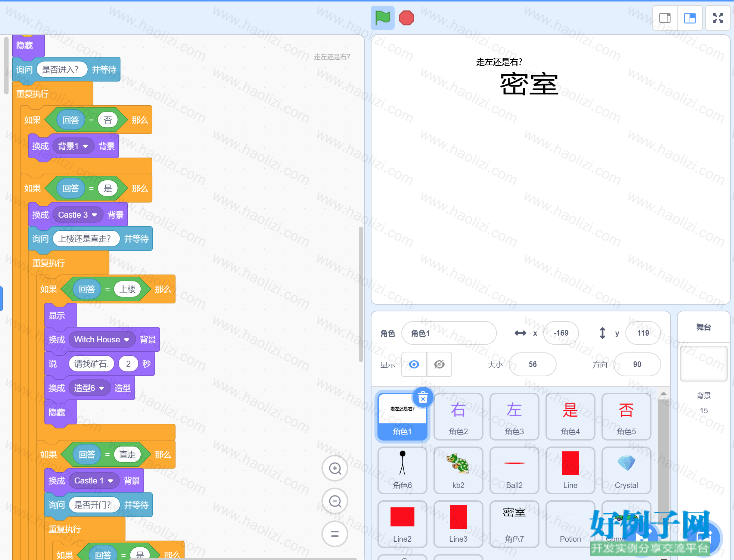Zoom in the code workspace
The width and height of the screenshot is (734, 560).
point(335,468)
